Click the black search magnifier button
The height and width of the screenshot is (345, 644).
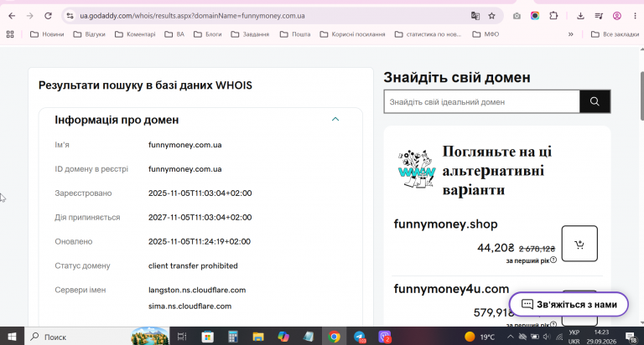(595, 101)
